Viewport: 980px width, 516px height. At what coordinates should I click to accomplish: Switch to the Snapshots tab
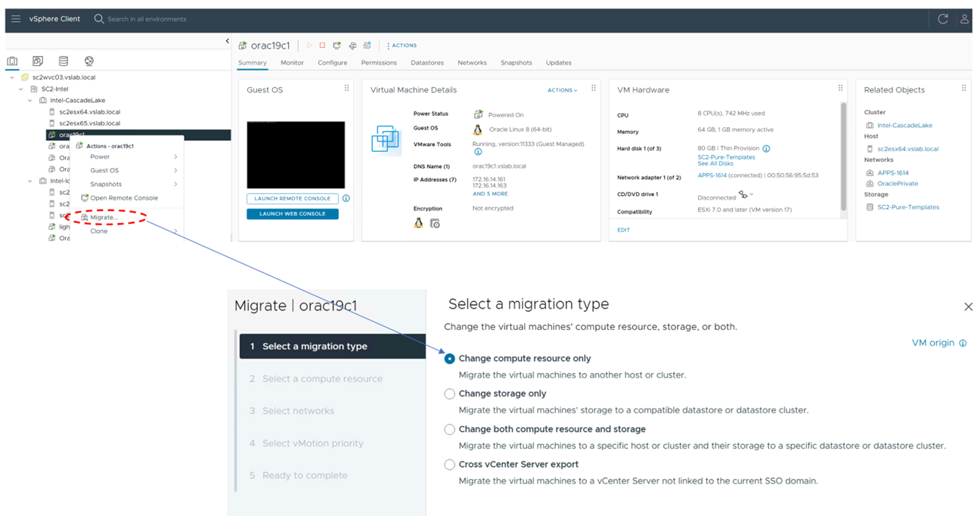click(516, 63)
